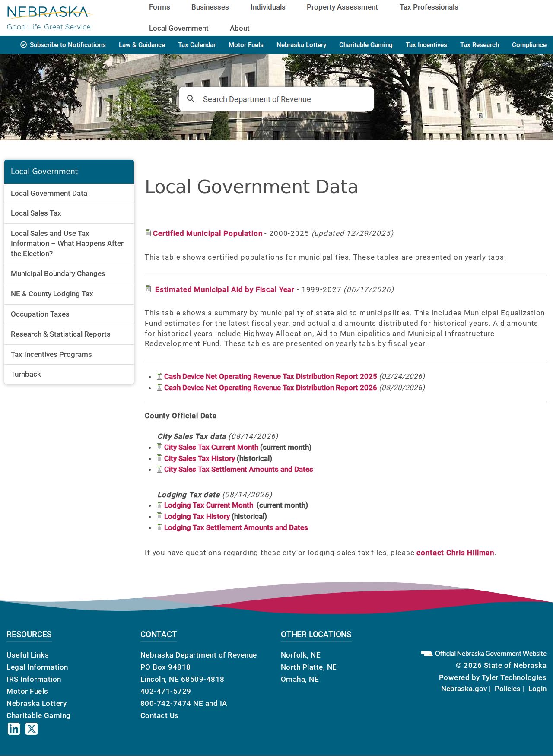
Task: Open Useful Links in the footer
Action: point(28,655)
